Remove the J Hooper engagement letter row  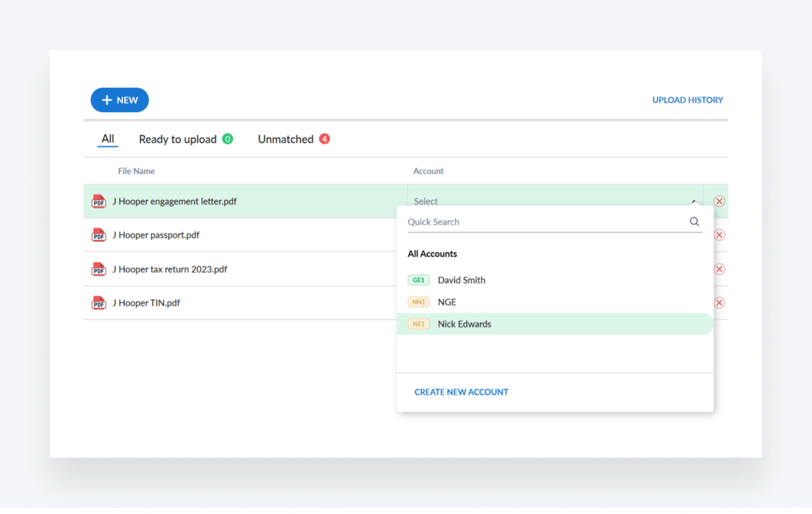tap(719, 202)
